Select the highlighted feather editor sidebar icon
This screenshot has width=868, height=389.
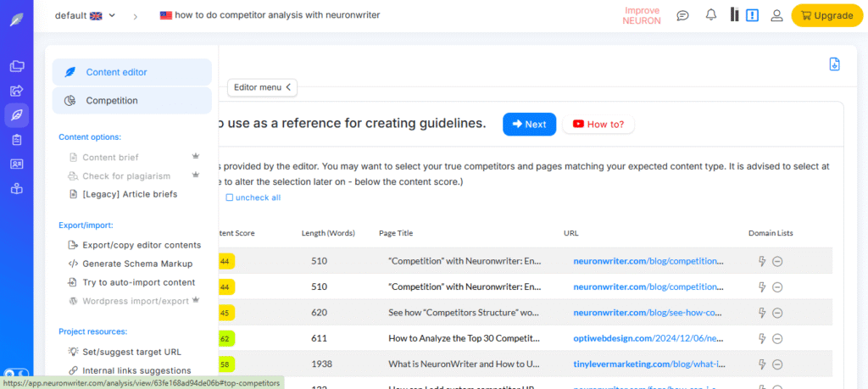[17, 115]
